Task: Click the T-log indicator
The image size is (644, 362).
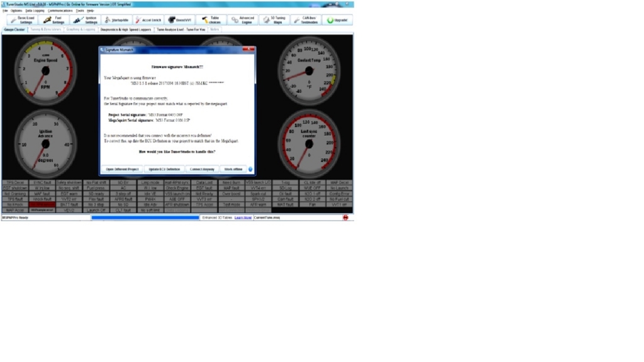Action: pos(286,183)
